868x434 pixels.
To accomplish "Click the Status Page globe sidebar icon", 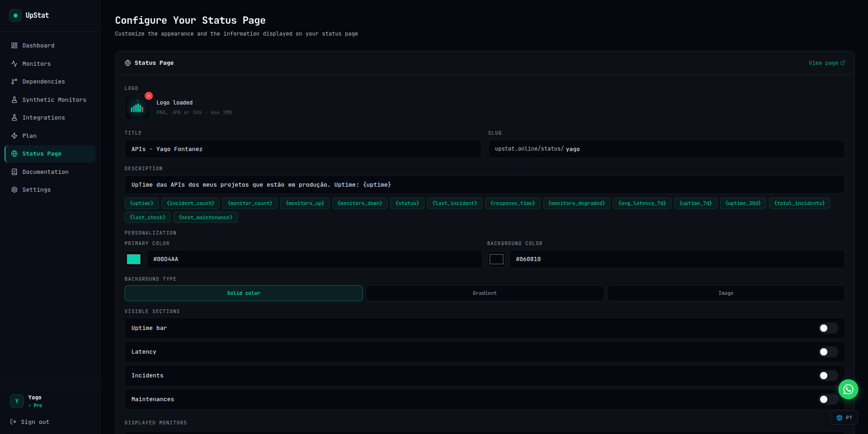I will [14, 154].
